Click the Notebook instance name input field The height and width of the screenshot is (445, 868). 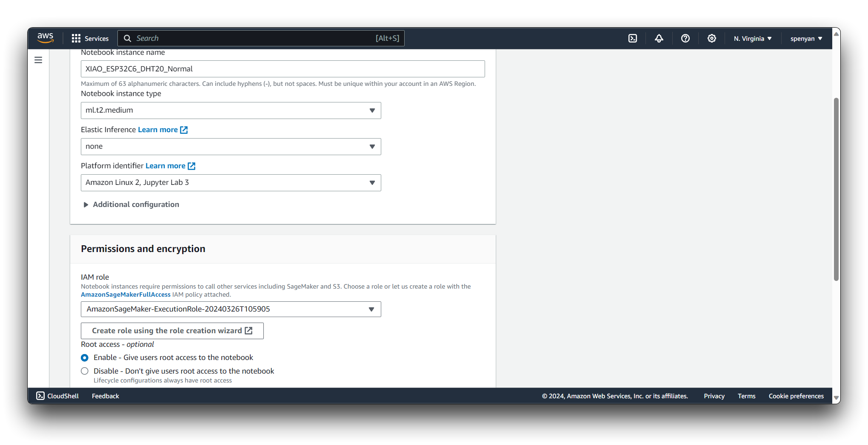coord(283,69)
